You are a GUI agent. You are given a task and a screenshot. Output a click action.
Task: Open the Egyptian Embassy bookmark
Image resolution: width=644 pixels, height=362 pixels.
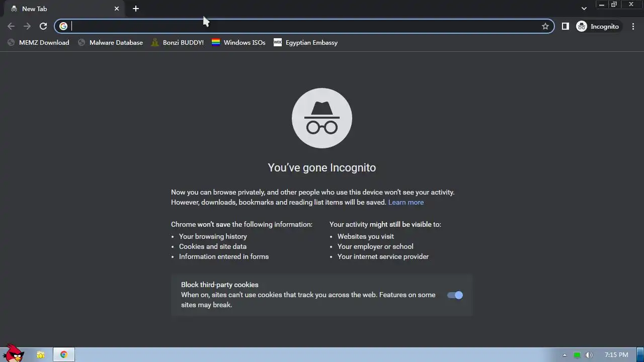pos(305,43)
